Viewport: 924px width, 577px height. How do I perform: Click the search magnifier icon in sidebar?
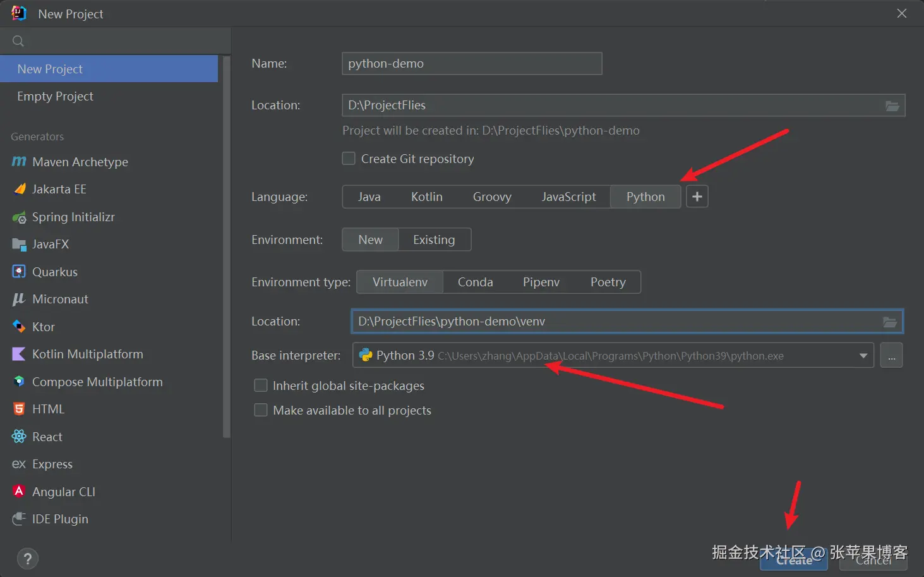(x=18, y=41)
